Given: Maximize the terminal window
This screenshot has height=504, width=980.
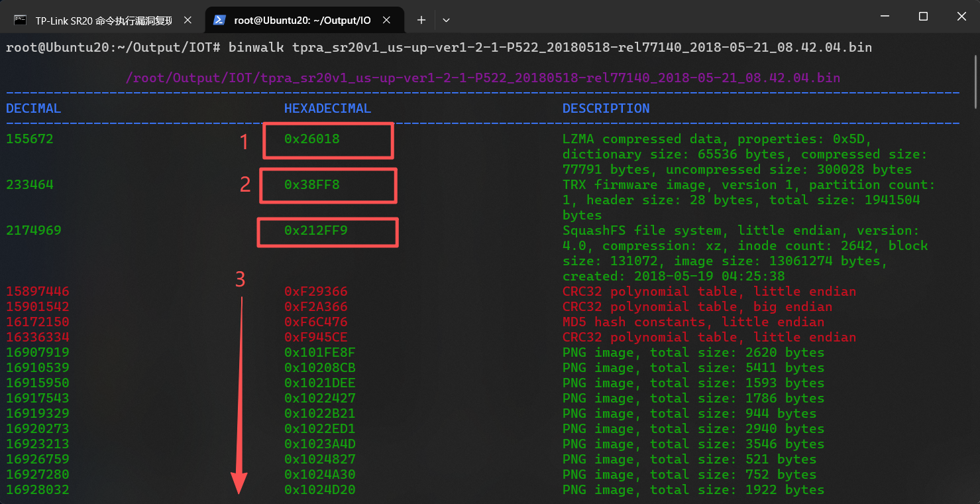Looking at the screenshot, I should (x=923, y=17).
